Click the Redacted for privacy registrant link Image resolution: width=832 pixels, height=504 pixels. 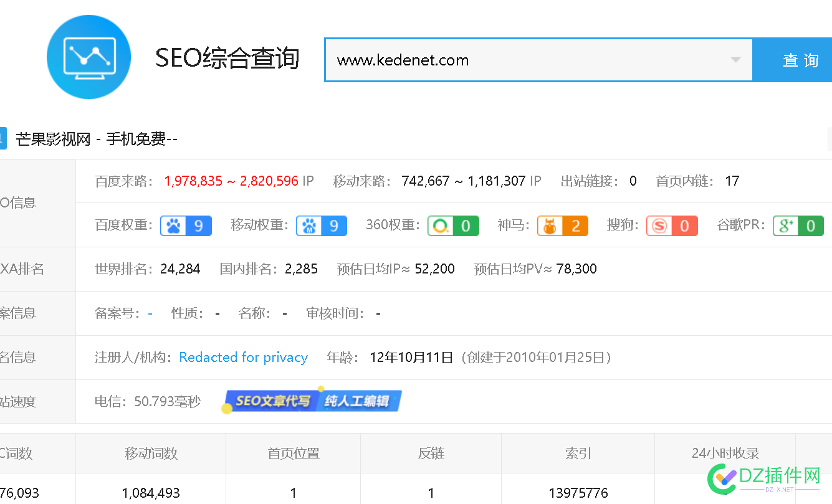pyautogui.click(x=244, y=358)
